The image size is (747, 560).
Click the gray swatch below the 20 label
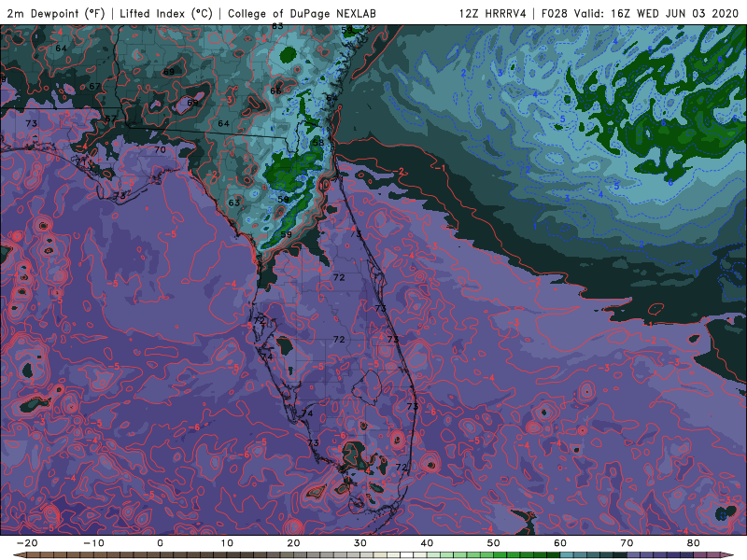300,555
